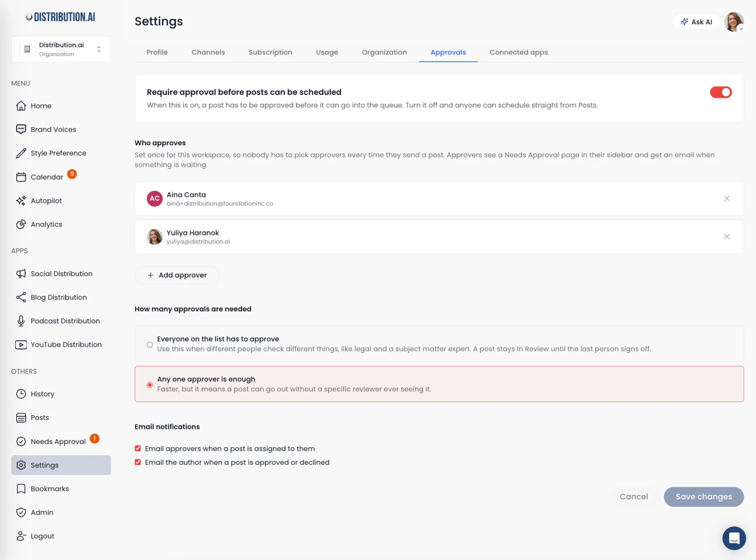
Task: Switch to the Profile tab
Action: (157, 52)
